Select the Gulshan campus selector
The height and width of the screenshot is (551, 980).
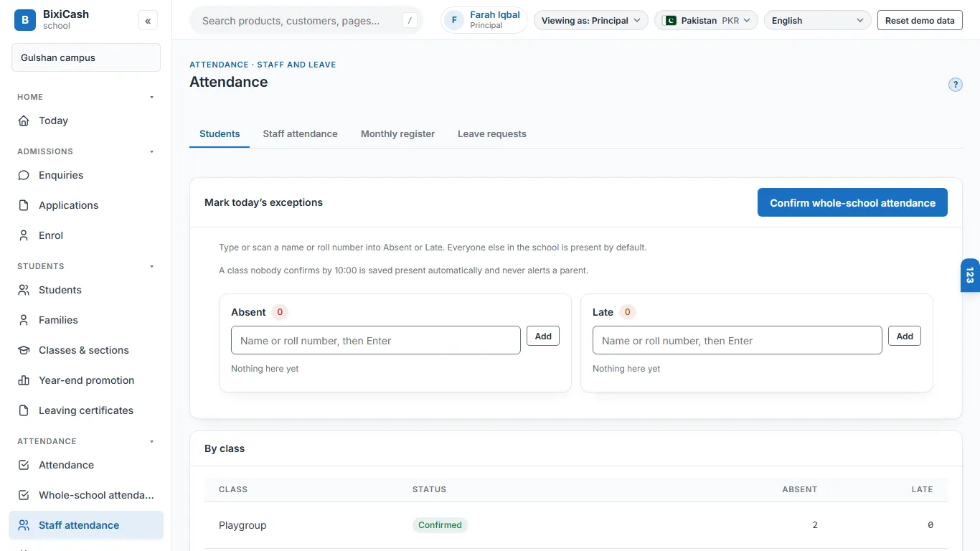click(x=86, y=57)
